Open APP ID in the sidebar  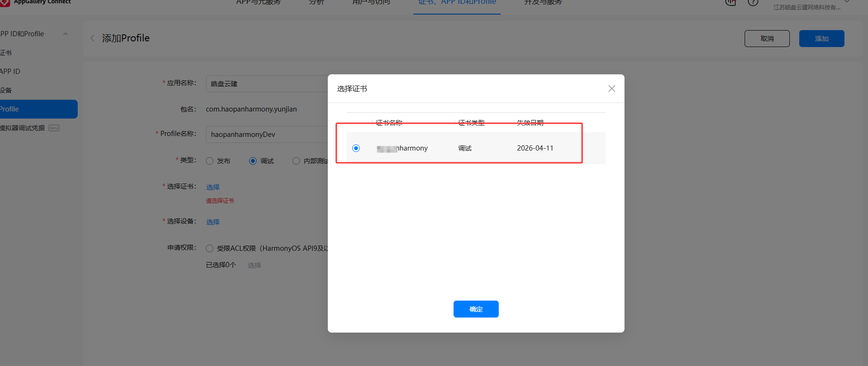coord(10,72)
